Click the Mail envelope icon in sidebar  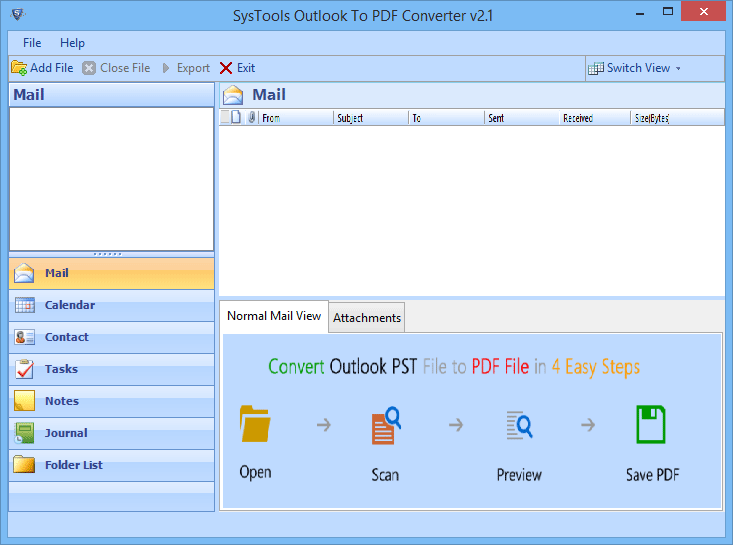[24, 273]
